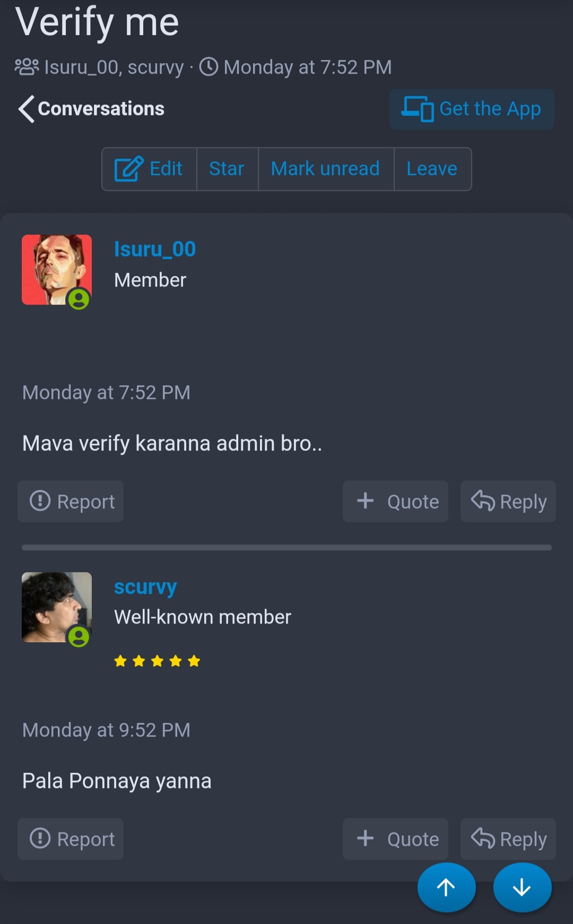Jump to top with up arrow button
The width and height of the screenshot is (573, 924).
446,887
